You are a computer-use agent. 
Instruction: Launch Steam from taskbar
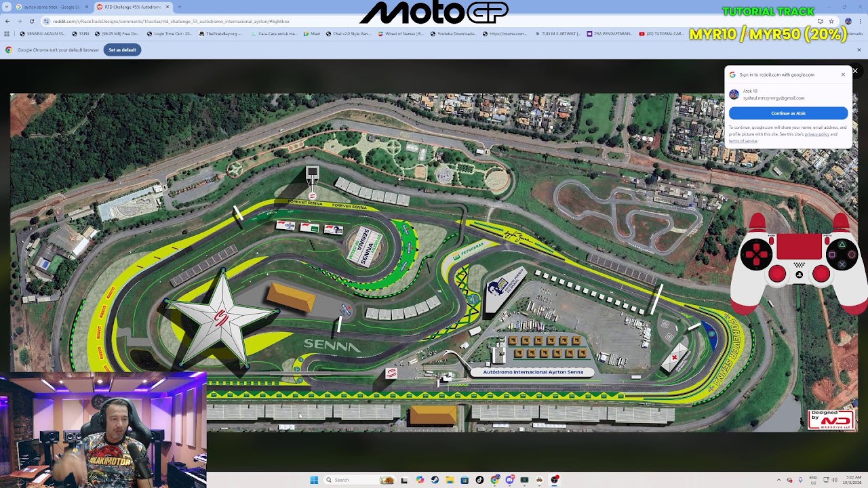(x=435, y=480)
